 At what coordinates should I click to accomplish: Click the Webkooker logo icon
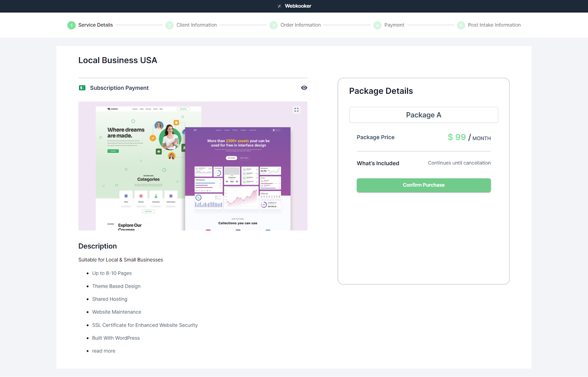click(x=280, y=6)
